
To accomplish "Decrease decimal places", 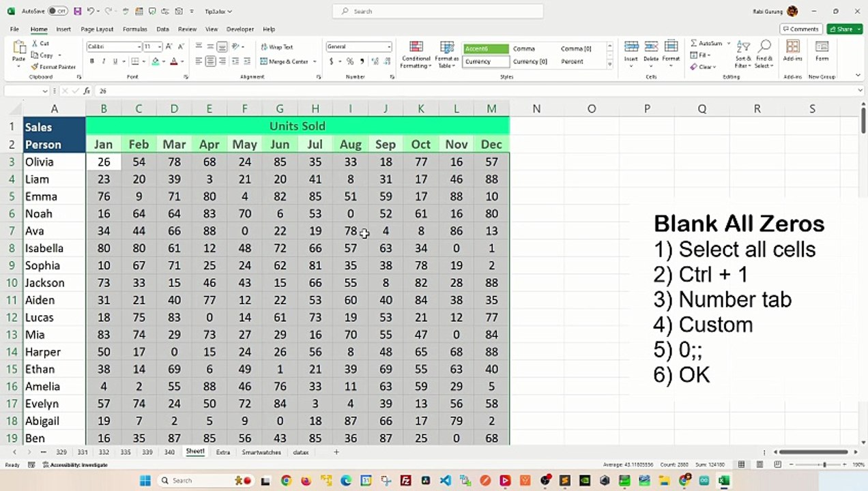I will 386,61.
